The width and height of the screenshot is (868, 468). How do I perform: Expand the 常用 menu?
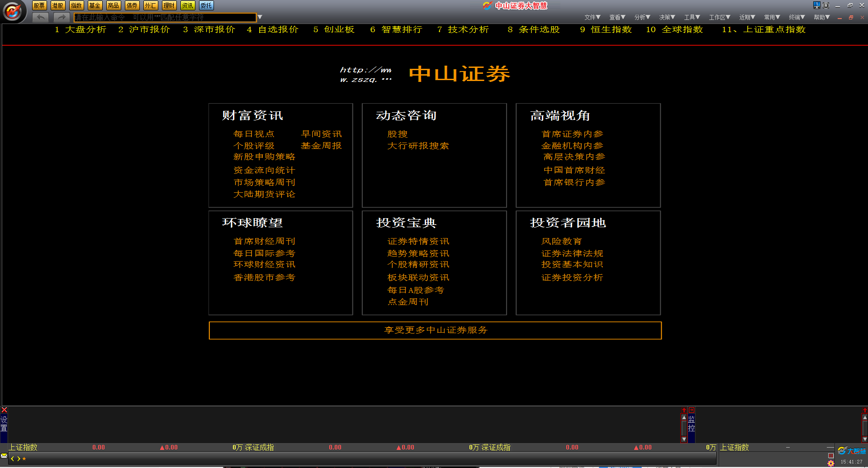pyautogui.click(x=772, y=17)
